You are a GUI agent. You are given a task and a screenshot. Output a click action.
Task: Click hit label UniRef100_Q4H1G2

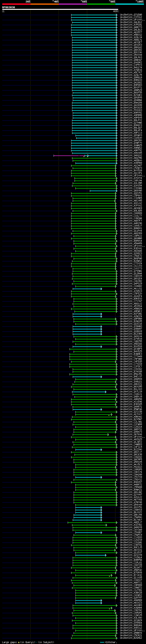coord(131,156)
